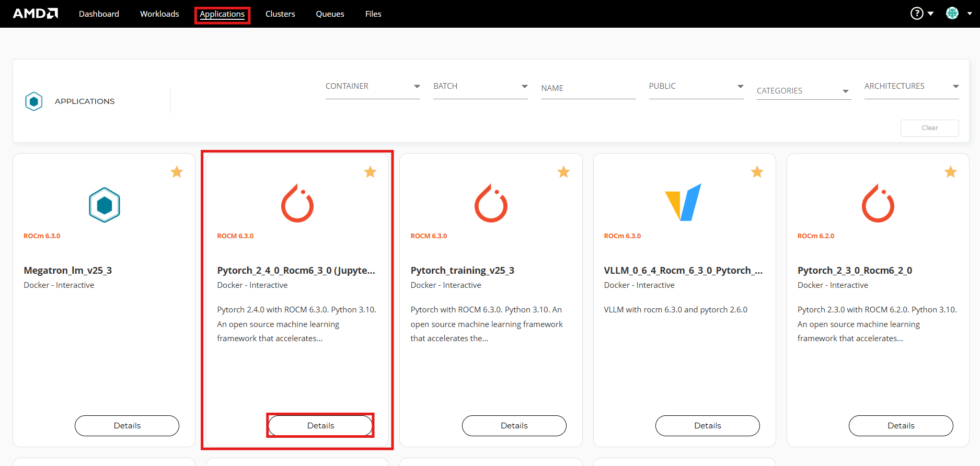Click the Megatron_lm_v25_3 title

(x=68, y=271)
